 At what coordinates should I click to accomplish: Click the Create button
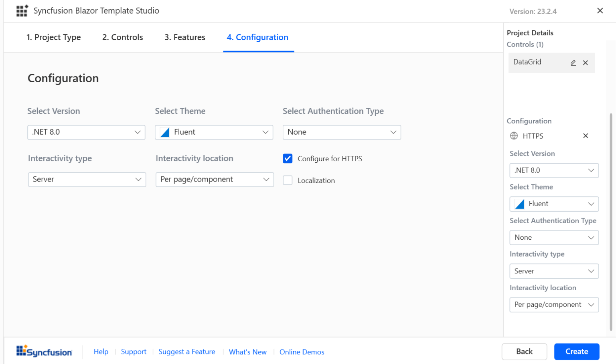(576, 352)
